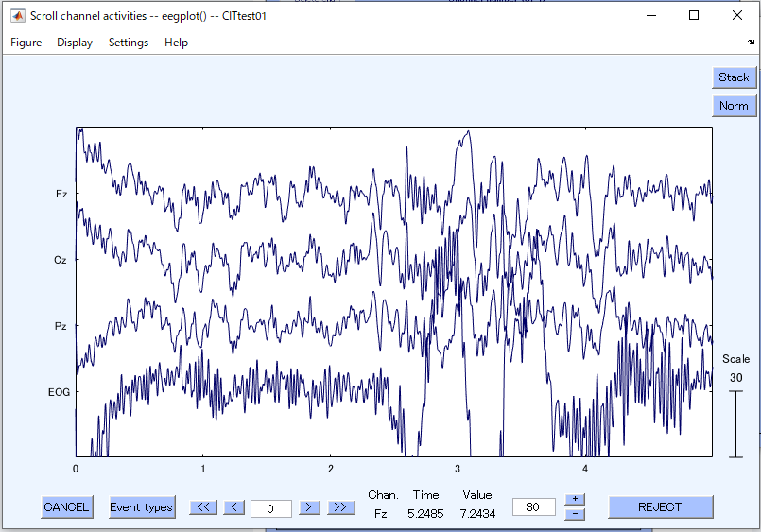Open the Settings menu
Screen dimensions: 761x532
coord(129,43)
